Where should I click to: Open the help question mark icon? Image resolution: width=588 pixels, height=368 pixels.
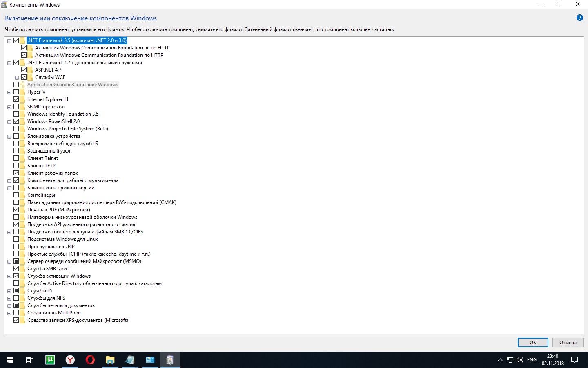click(579, 18)
